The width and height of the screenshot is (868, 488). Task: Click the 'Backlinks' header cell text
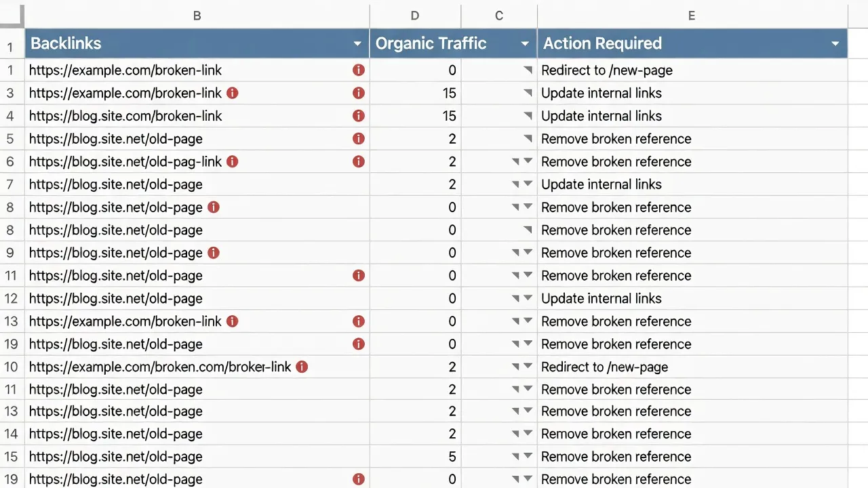pyautogui.click(x=66, y=44)
